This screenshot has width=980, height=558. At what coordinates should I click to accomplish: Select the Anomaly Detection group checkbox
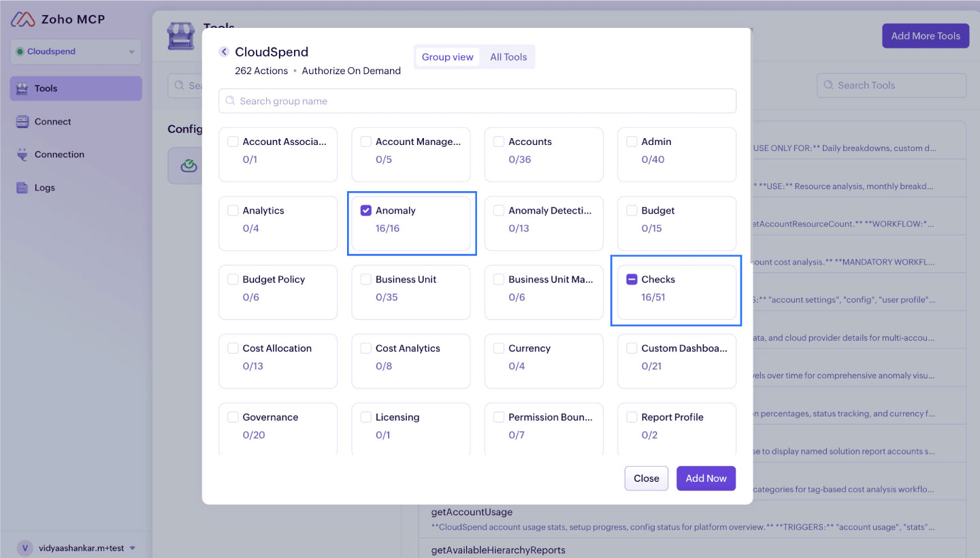[499, 210]
